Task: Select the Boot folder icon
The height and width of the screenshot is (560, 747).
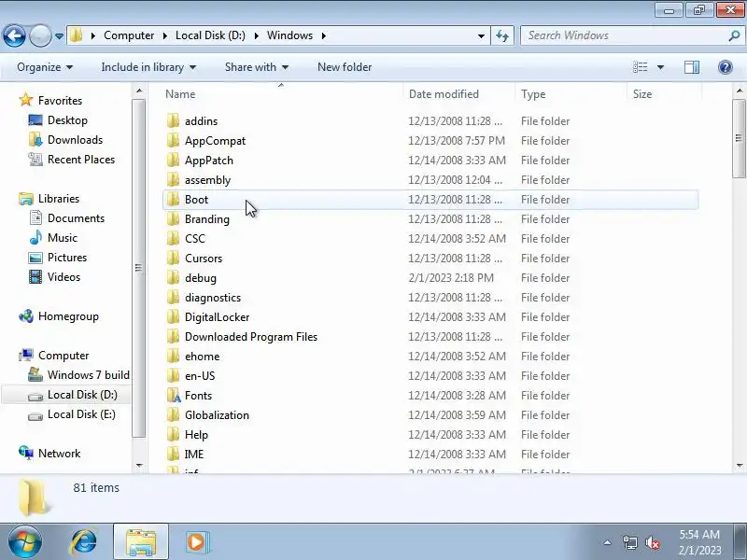Action: (173, 199)
